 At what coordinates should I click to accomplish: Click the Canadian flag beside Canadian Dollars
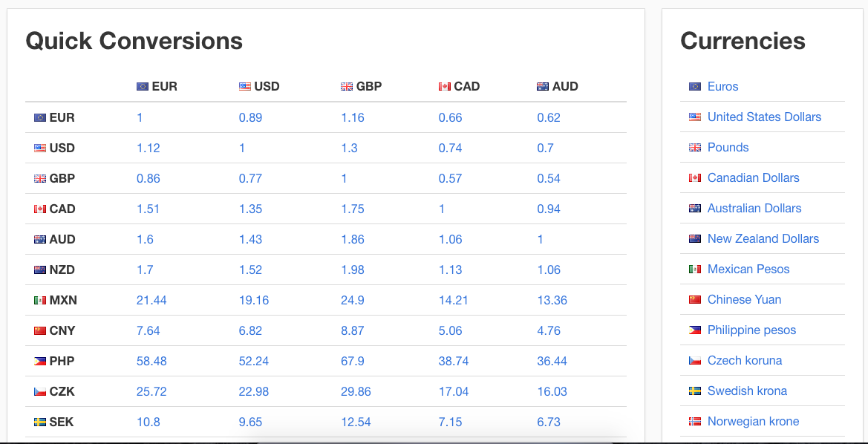pos(695,177)
